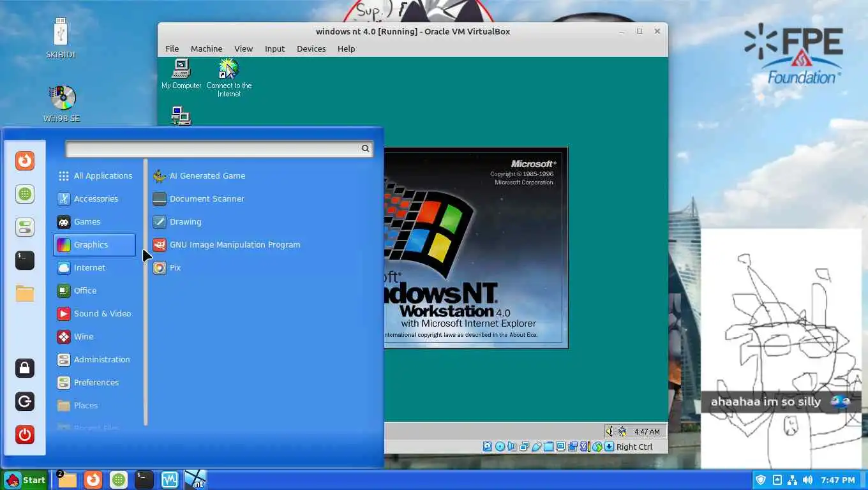The image size is (868, 490).
Task: Open VirtualBox View menu
Action: (243, 48)
